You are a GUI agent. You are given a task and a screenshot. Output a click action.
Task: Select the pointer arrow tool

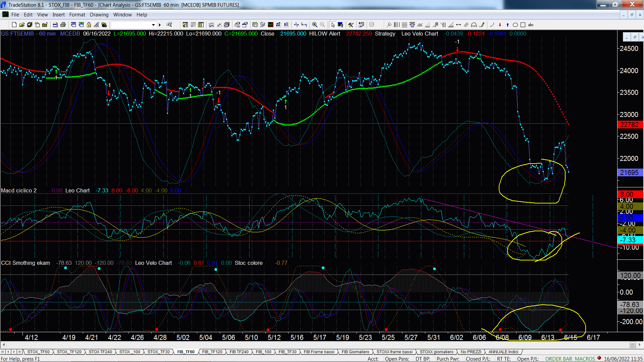point(333,25)
